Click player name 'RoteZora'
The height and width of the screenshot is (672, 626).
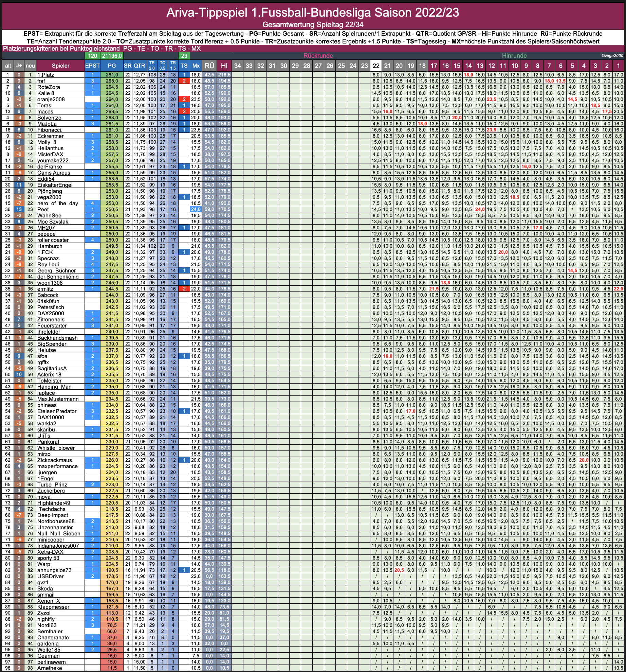pyautogui.click(x=49, y=87)
